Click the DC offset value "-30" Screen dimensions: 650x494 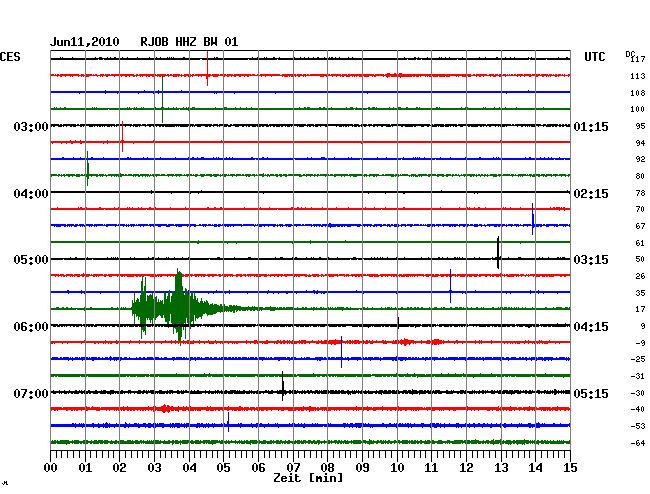click(638, 393)
